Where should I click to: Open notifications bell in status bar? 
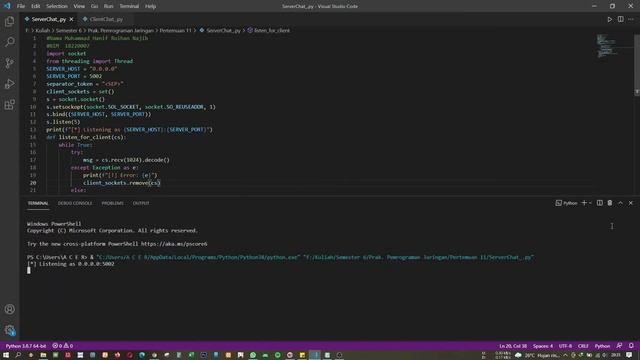[631, 346]
